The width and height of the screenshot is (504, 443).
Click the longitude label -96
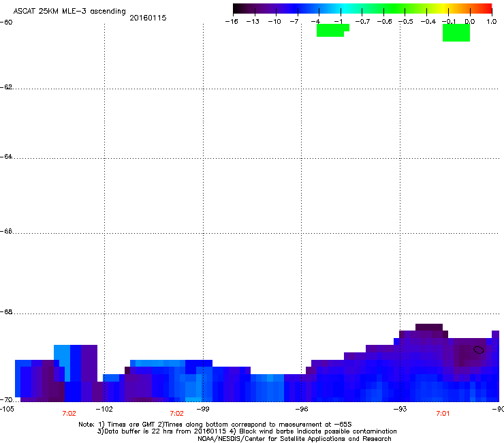click(302, 409)
